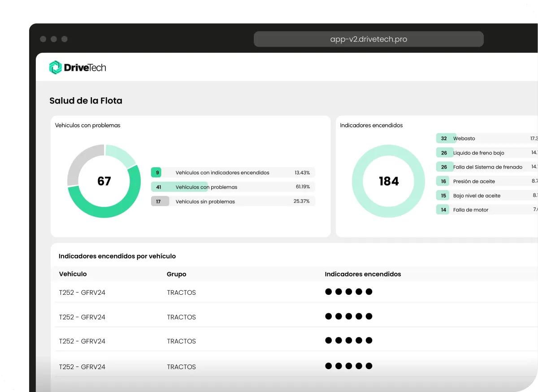Select the Bajo nivel de aceite entry

pos(477,196)
